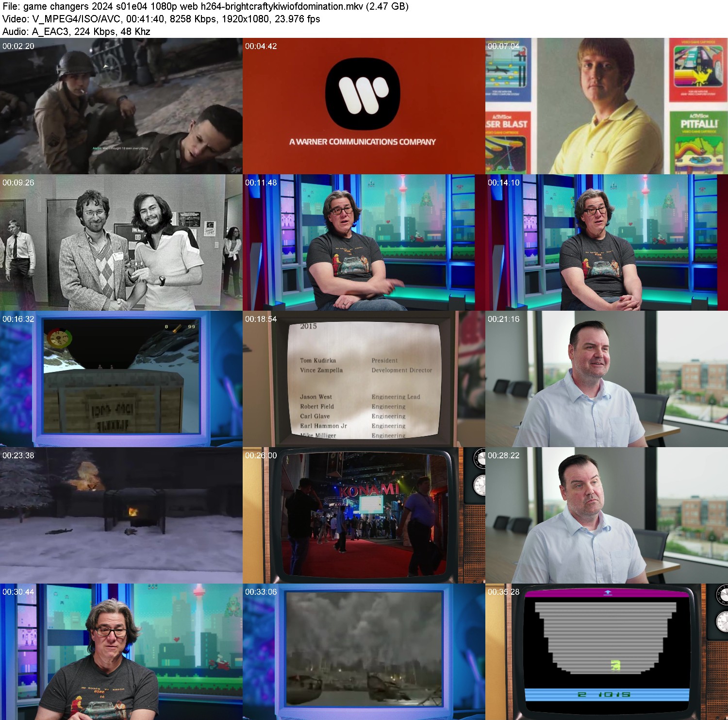This screenshot has height=720, width=728.
Task: Click the Warner Communications logo thumbnail at 00:04:42
Action: click(364, 106)
